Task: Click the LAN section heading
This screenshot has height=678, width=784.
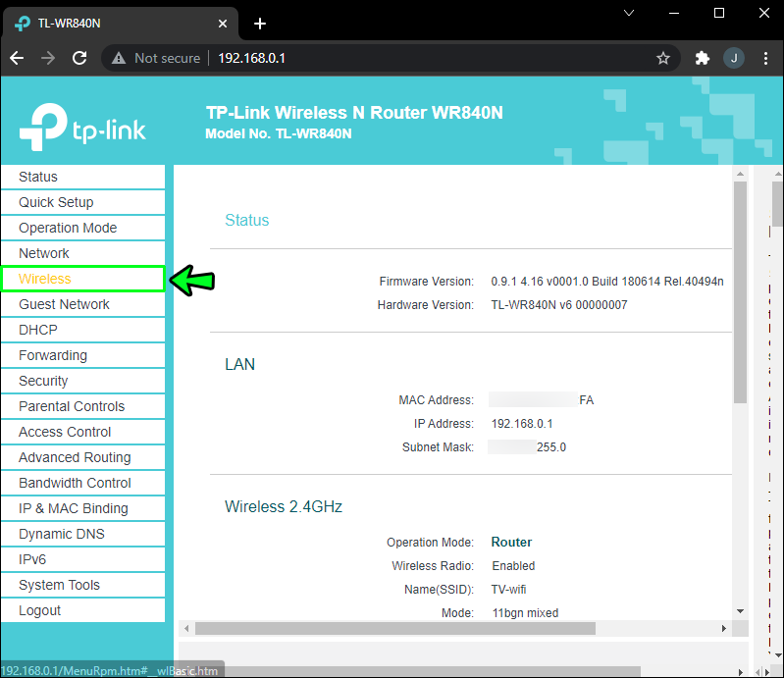Action: 240,364
